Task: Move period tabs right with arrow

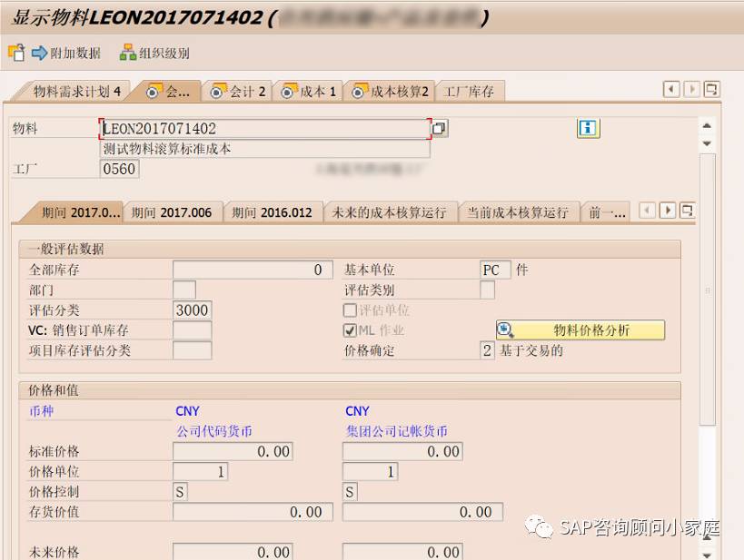Action: 668,210
